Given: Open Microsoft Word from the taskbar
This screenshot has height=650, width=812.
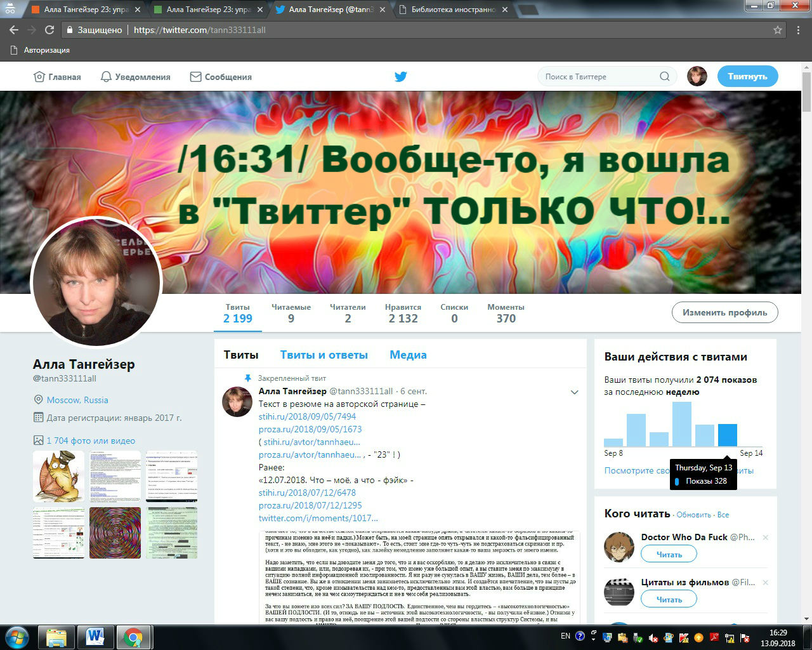Looking at the screenshot, I should tap(95, 637).
